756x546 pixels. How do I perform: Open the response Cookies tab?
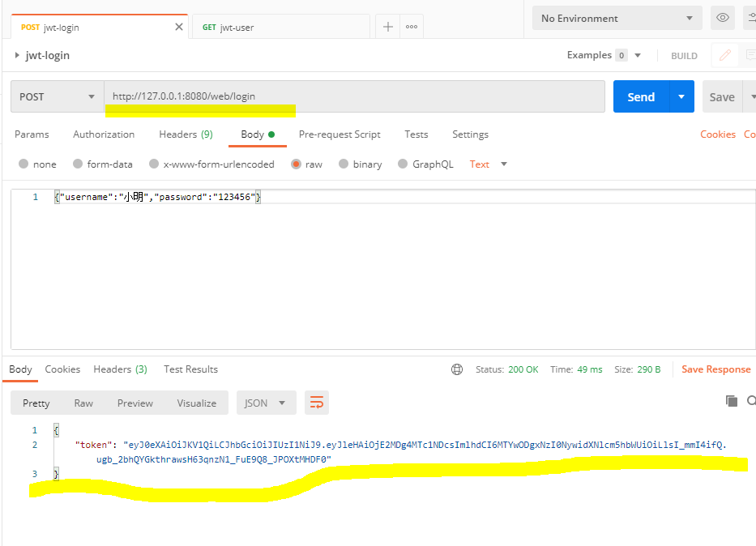point(62,369)
